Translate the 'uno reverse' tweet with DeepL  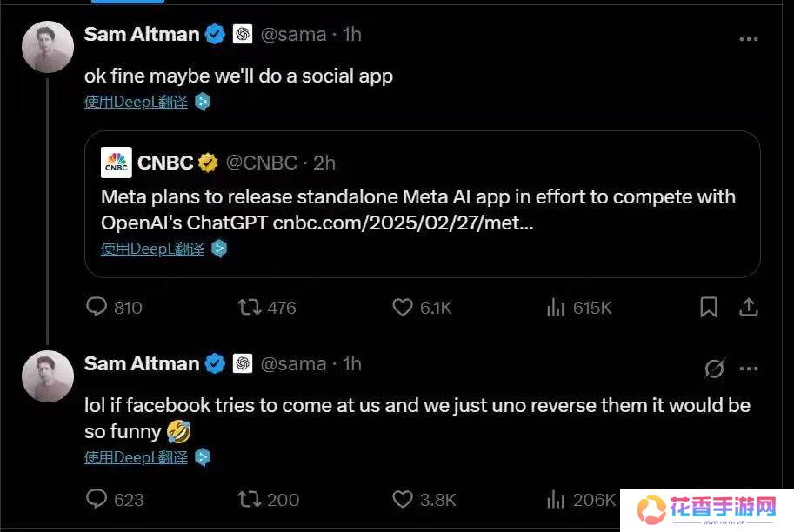click(136, 457)
